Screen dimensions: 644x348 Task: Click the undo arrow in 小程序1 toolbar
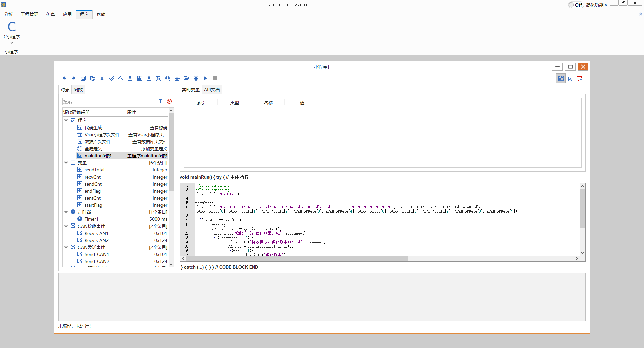coord(64,78)
